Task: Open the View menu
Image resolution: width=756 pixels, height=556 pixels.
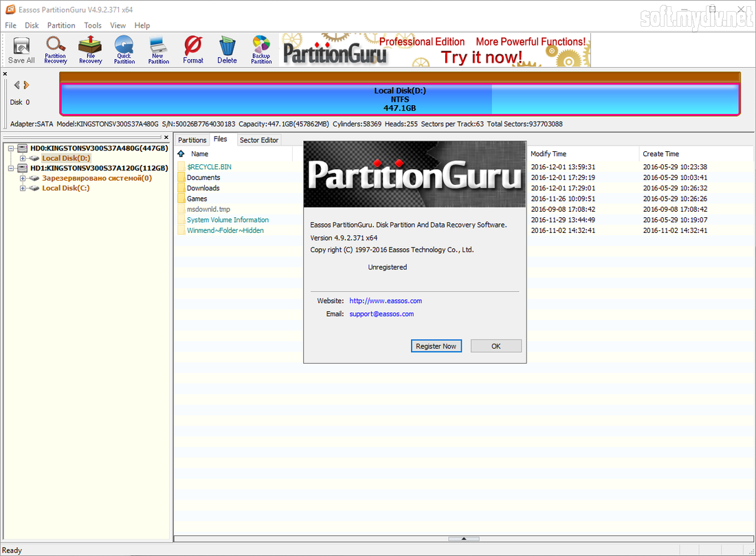Action: [x=118, y=25]
